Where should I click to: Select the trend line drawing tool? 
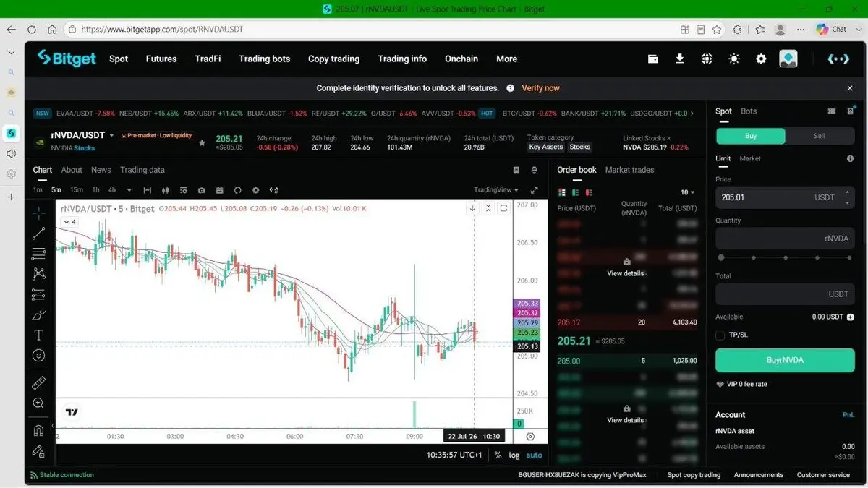coord(38,233)
